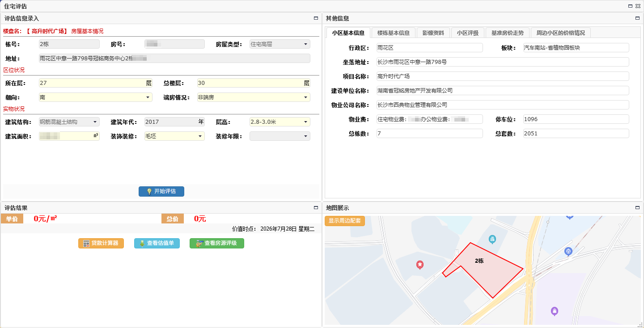This screenshot has height=328, width=644.
Task: Close the 住宅评估 window
Action: (638, 6)
